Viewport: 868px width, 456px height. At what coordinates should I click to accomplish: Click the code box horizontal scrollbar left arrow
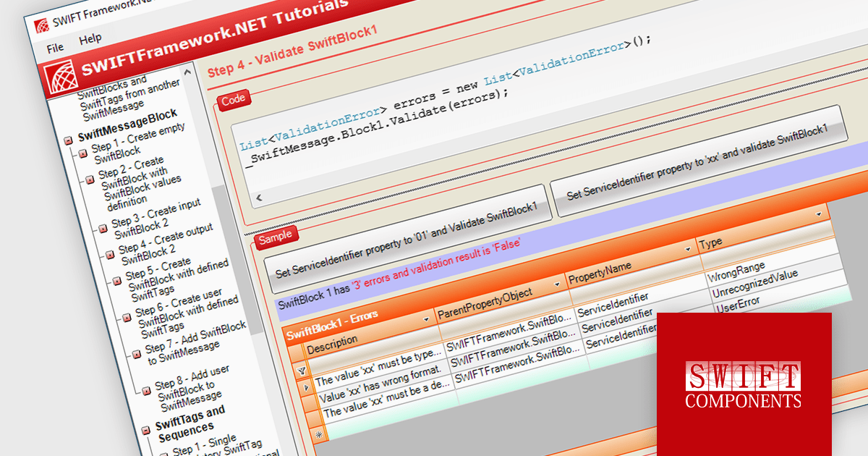pos(259,198)
